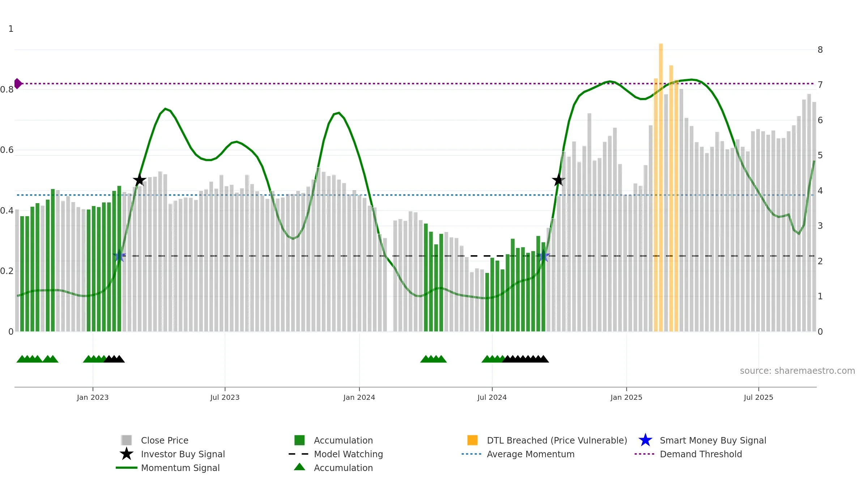Viewport: 868px width, 488px height.
Task: Click the tallest orange bar in early 2025
Action: tap(661, 187)
